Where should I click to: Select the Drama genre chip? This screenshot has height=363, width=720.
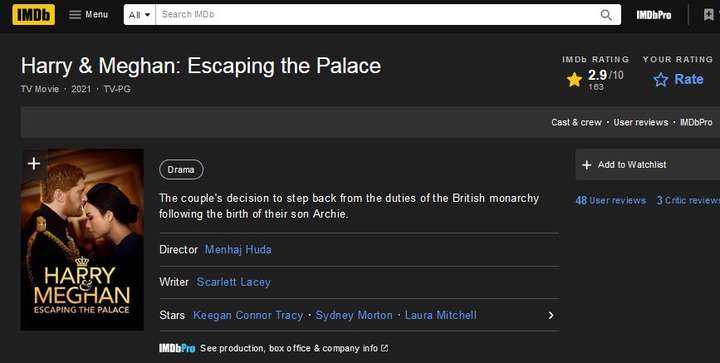pos(181,170)
